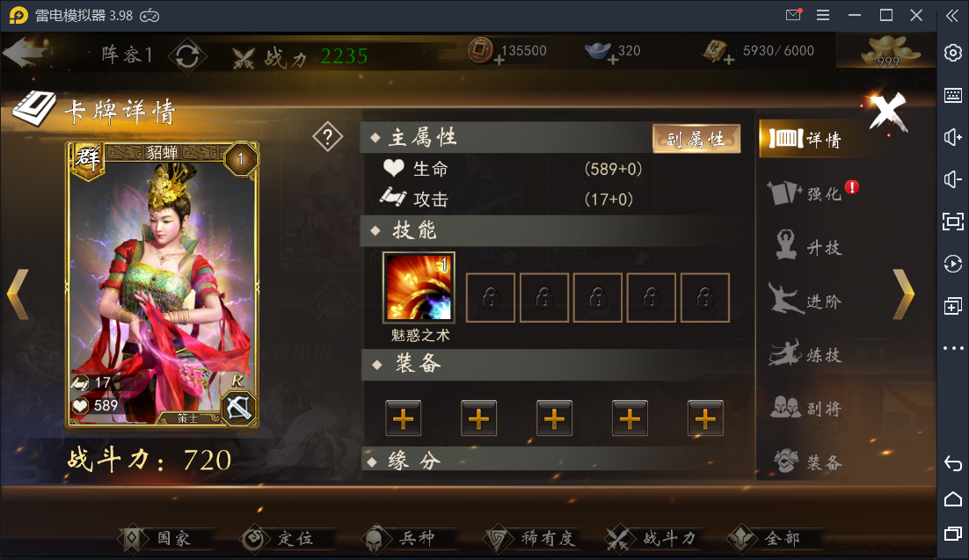This screenshot has width=969, height=560.
Task: Click the 貂蝉 card portrait
Action: click(163, 285)
